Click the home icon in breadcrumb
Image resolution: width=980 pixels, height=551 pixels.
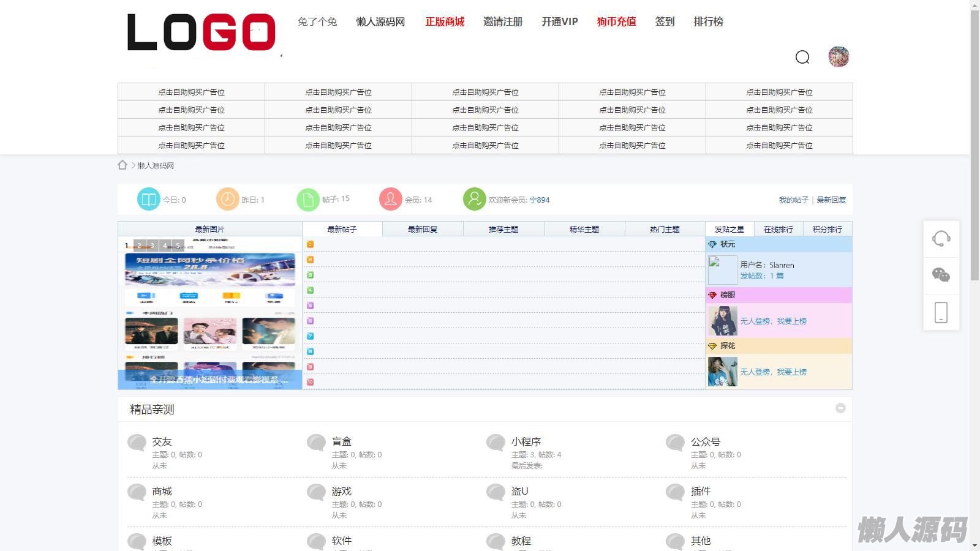123,165
